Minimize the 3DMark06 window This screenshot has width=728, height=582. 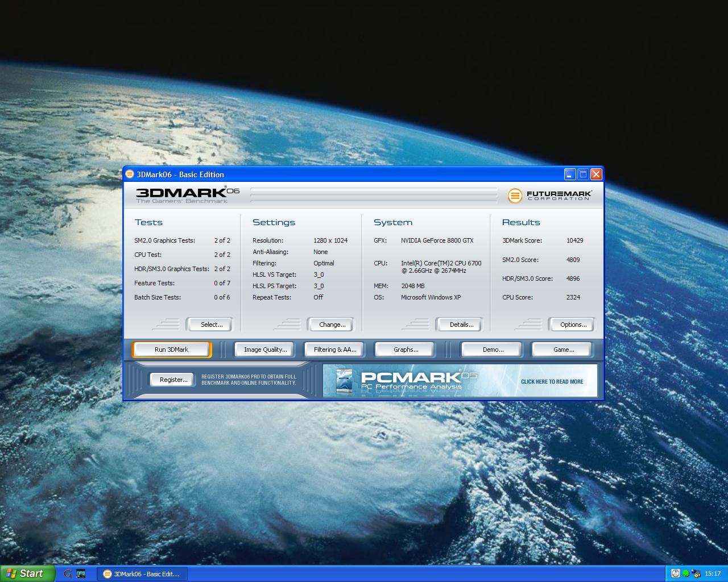tap(570, 174)
